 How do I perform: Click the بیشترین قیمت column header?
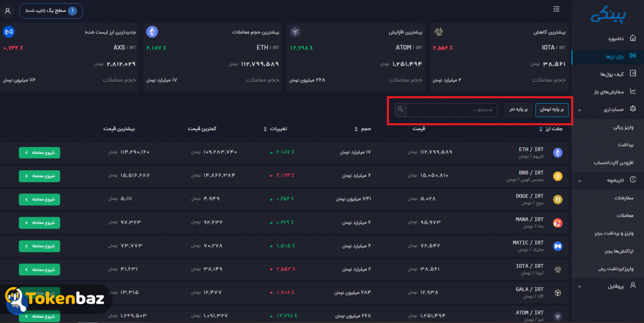119,129
